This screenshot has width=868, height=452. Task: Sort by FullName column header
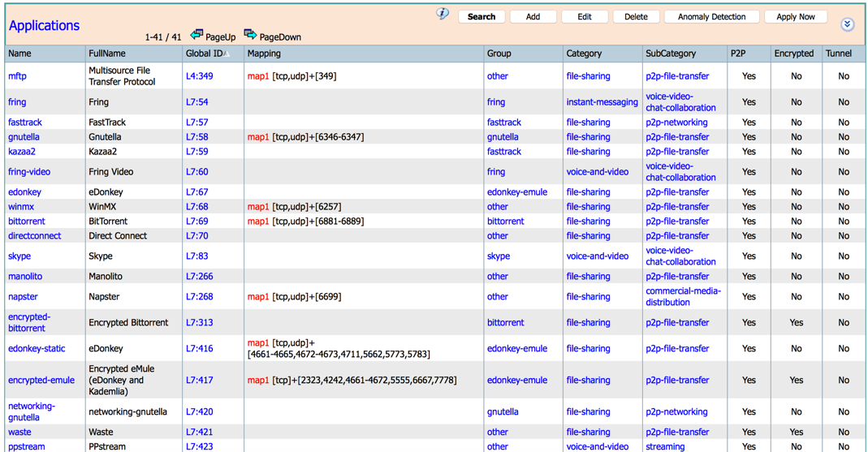[107, 54]
